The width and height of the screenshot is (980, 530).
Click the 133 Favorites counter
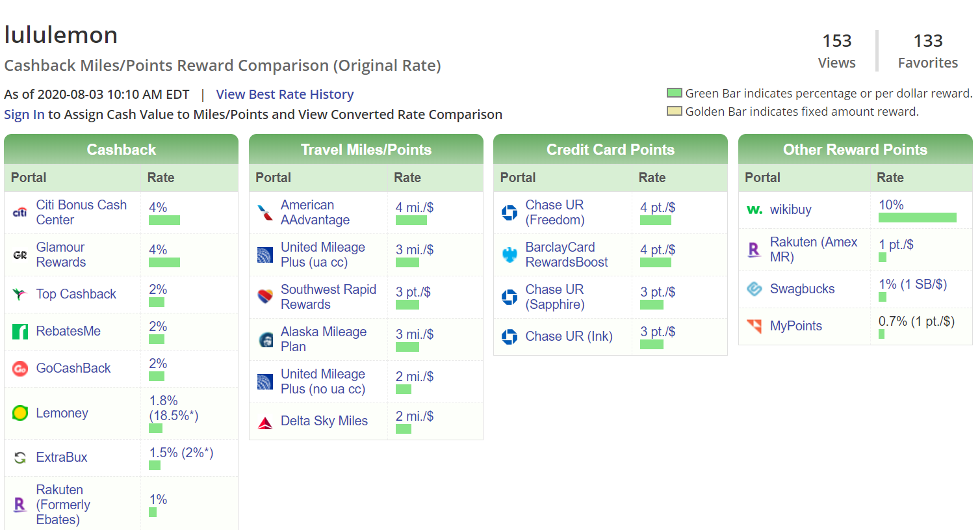point(927,51)
